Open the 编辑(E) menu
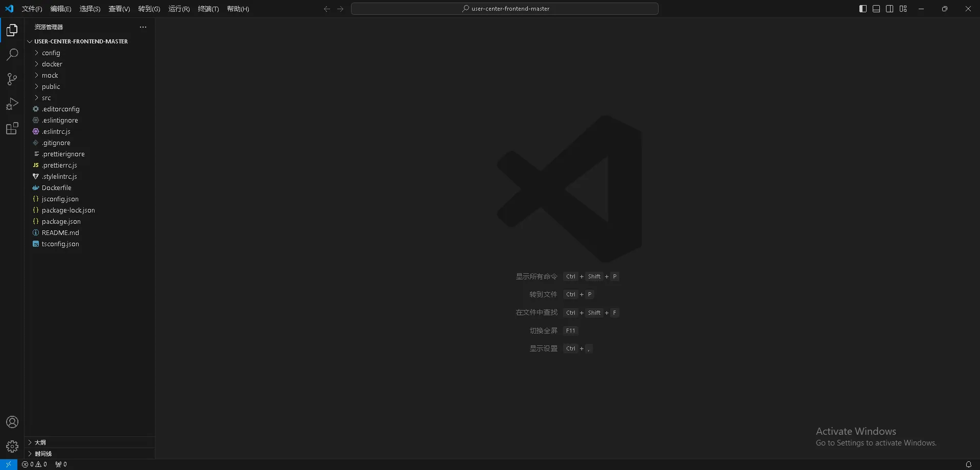 (61, 9)
